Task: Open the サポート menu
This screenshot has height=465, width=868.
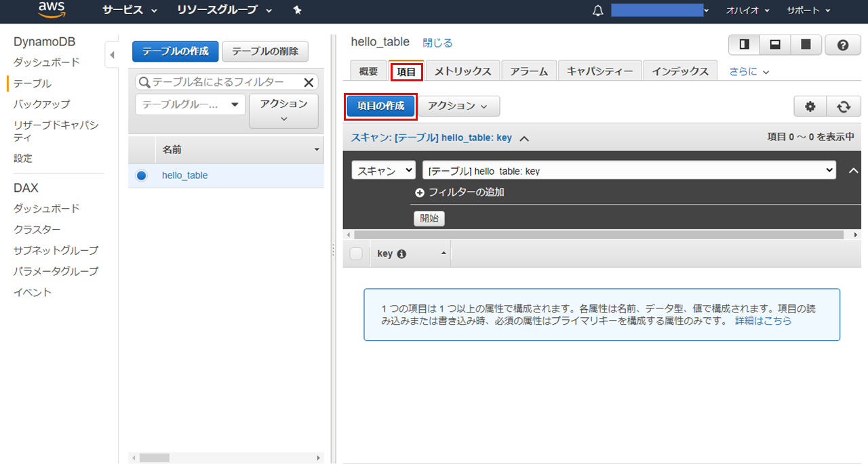Action: tap(808, 10)
